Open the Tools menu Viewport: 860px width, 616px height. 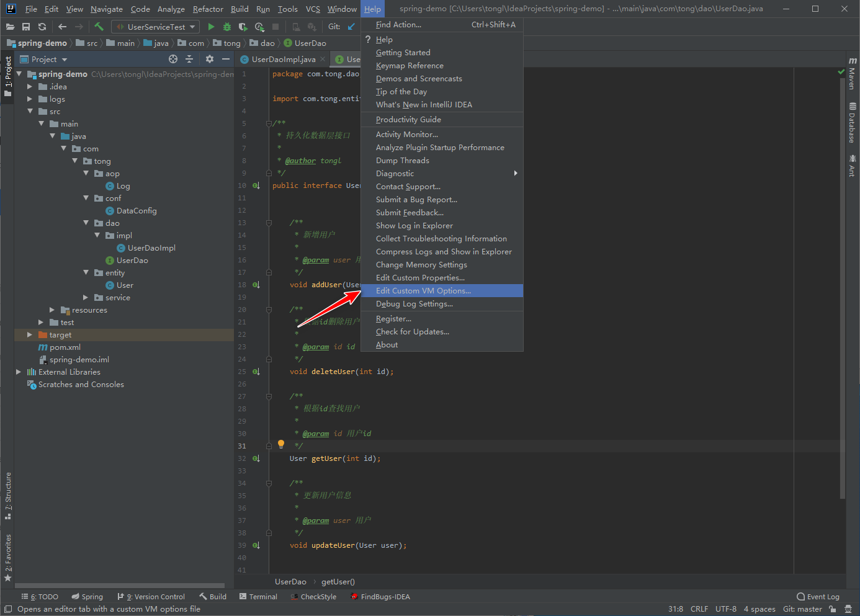coord(287,9)
